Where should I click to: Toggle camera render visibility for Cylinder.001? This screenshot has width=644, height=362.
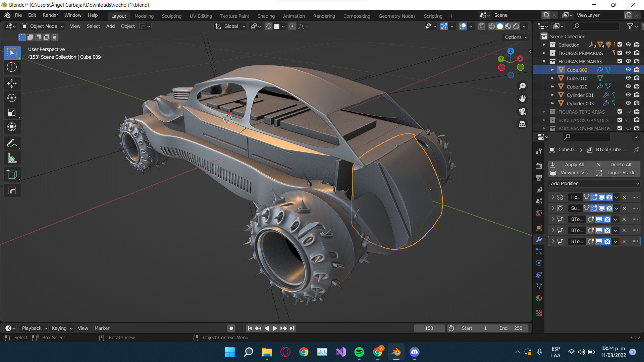tap(636, 95)
